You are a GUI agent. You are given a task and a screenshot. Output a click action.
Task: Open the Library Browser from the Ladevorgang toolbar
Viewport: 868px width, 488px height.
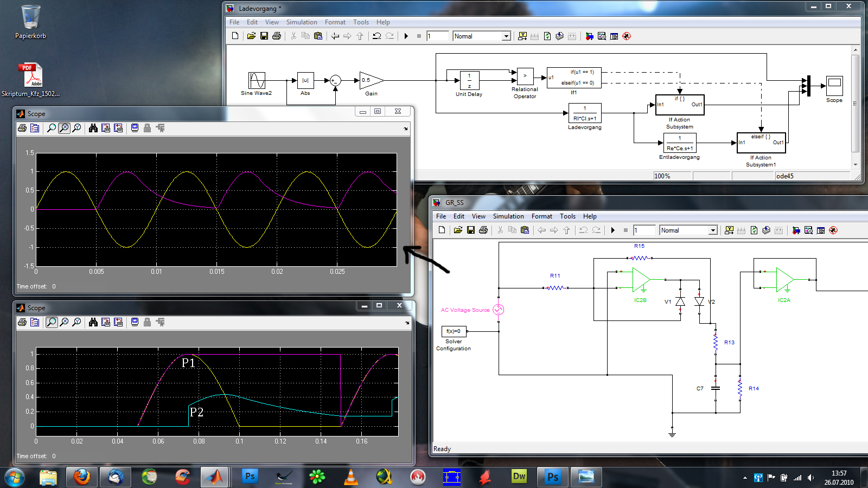tap(589, 36)
